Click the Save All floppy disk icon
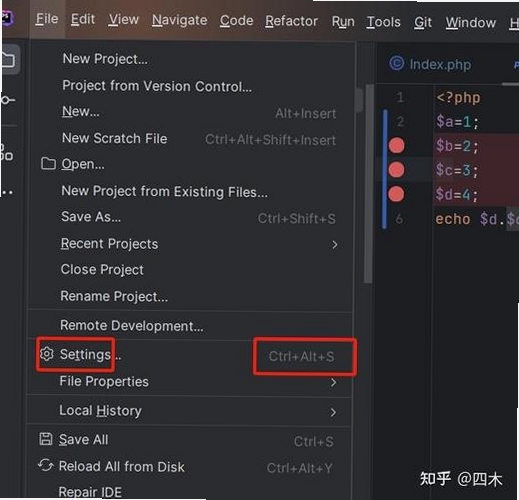 46,439
